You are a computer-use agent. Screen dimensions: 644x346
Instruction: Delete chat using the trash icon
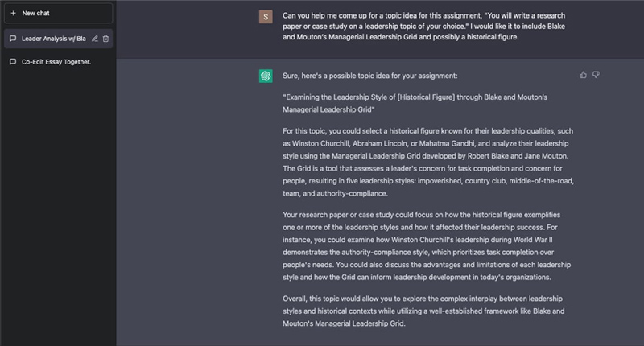pos(106,39)
